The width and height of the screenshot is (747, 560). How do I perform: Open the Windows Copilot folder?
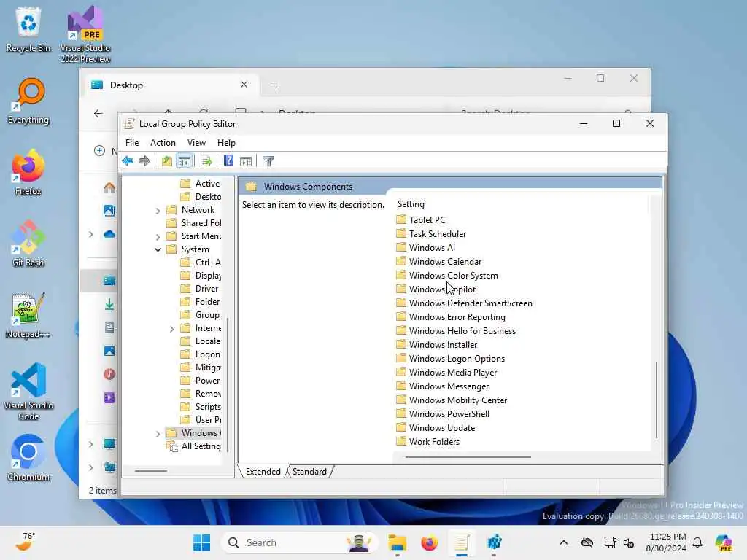(436, 289)
